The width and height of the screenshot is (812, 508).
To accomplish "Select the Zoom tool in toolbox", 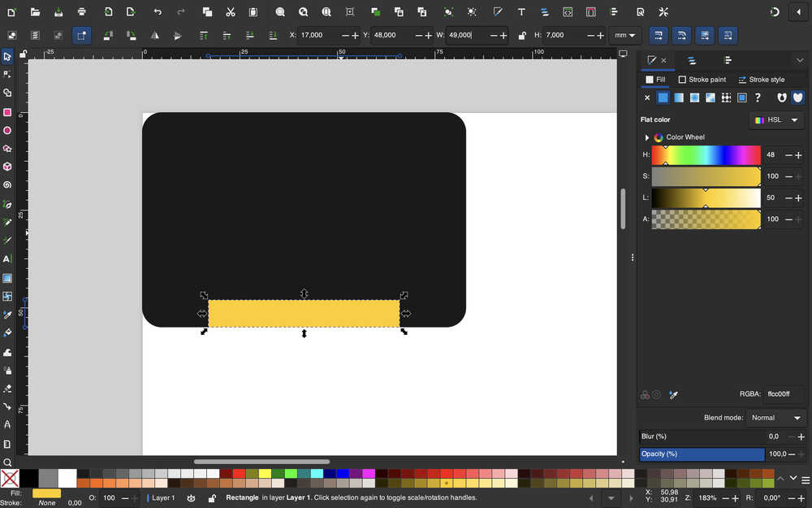I will (7, 462).
